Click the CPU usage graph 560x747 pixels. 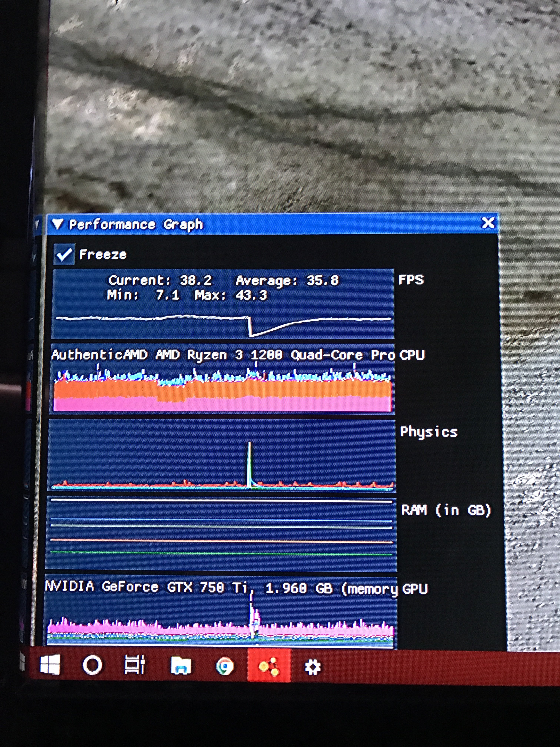(x=222, y=379)
